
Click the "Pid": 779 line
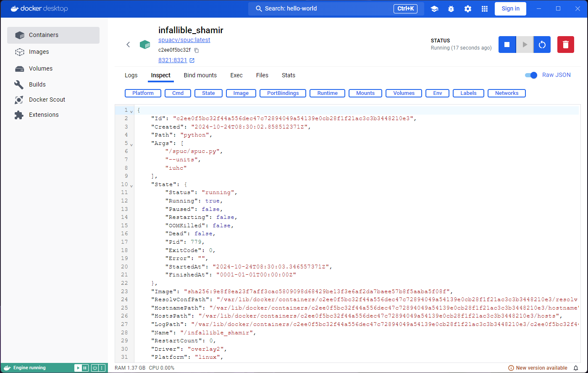pos(185,242)
